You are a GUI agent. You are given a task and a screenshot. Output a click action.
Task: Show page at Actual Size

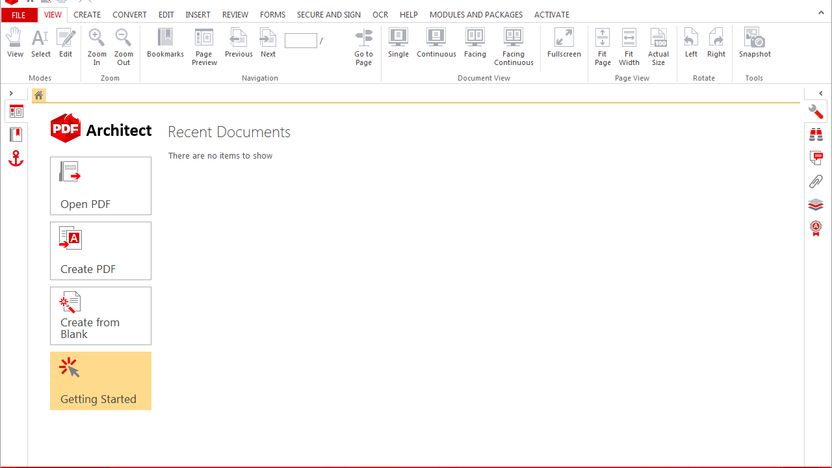658,47
